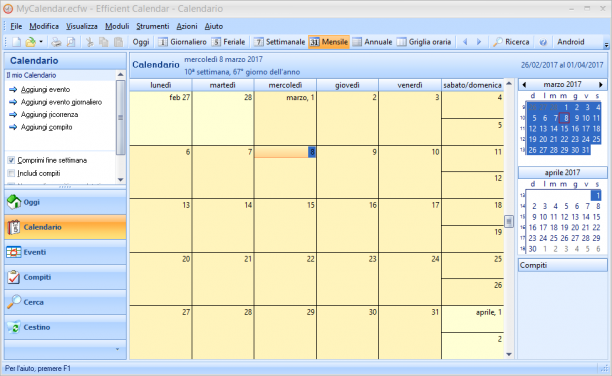This screenshot has height=376, width=612.
Task: Click Aggiungi evento link
Action: tap(45, 89)
